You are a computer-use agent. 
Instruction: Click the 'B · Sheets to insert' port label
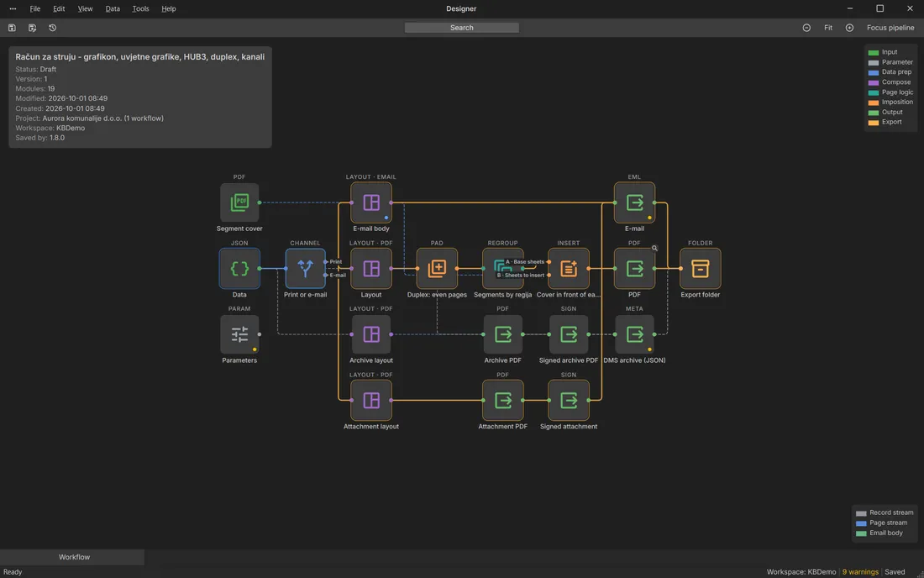point(520,276)
